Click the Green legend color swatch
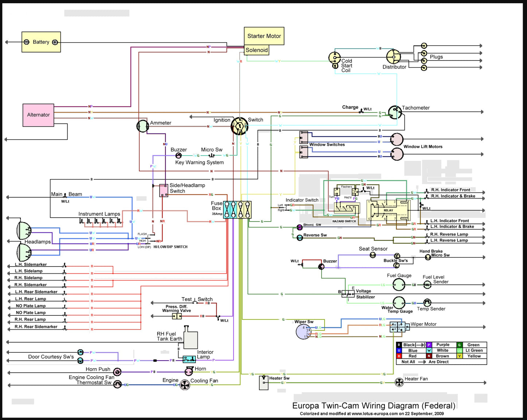Screen dimensions: 527x420 tap(460, 345)
